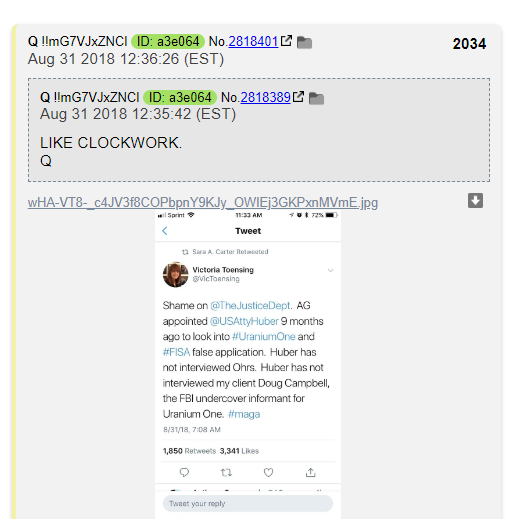This screenshot has height=519, width=515.
Task: Tap the share upload icon under tweet
Action: (310, 472)
